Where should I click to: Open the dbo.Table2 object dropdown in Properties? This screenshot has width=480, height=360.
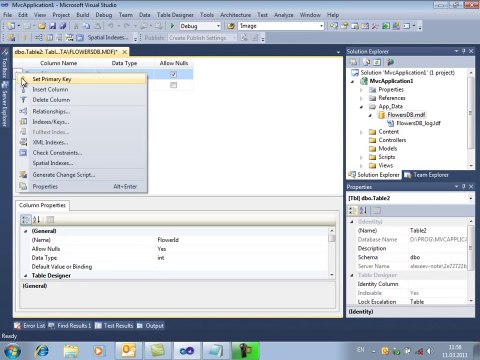click(470, 198)
